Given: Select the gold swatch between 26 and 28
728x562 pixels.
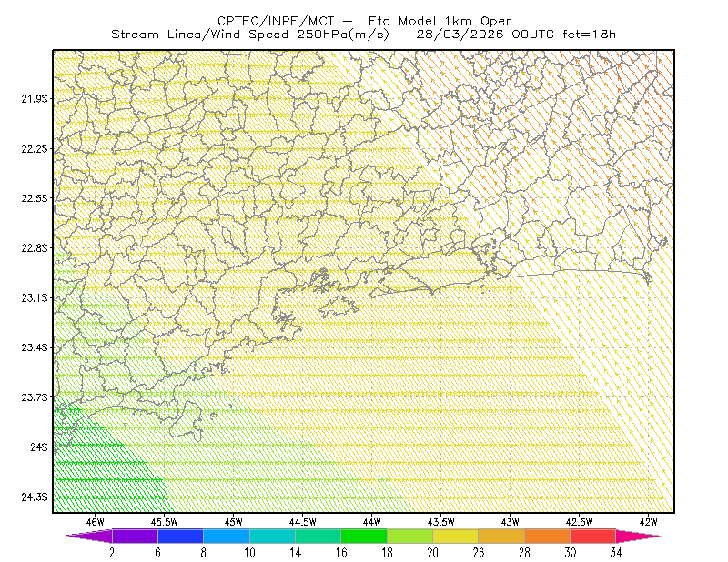Looking at the screenshot, I should click(501, 536).
